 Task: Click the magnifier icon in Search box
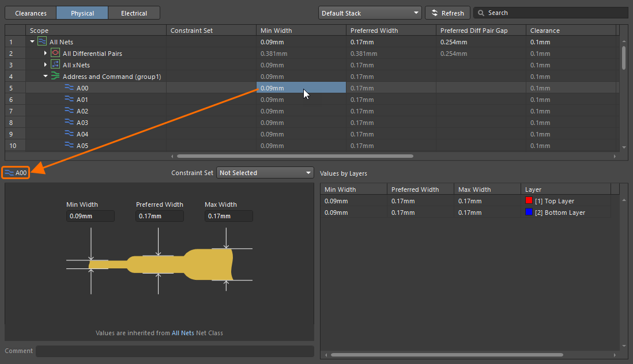(x=480, y=13)
